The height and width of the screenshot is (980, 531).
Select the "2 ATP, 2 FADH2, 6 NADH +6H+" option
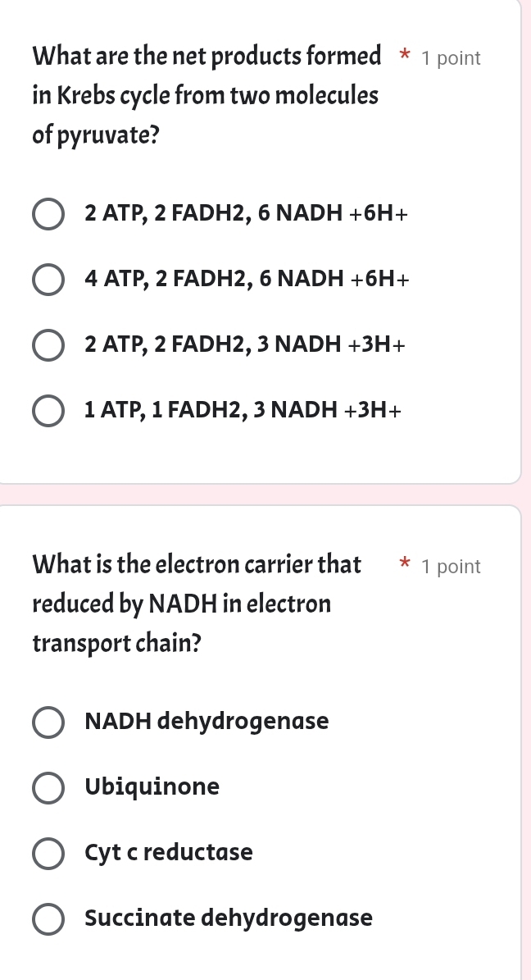[x=48, y=214]
